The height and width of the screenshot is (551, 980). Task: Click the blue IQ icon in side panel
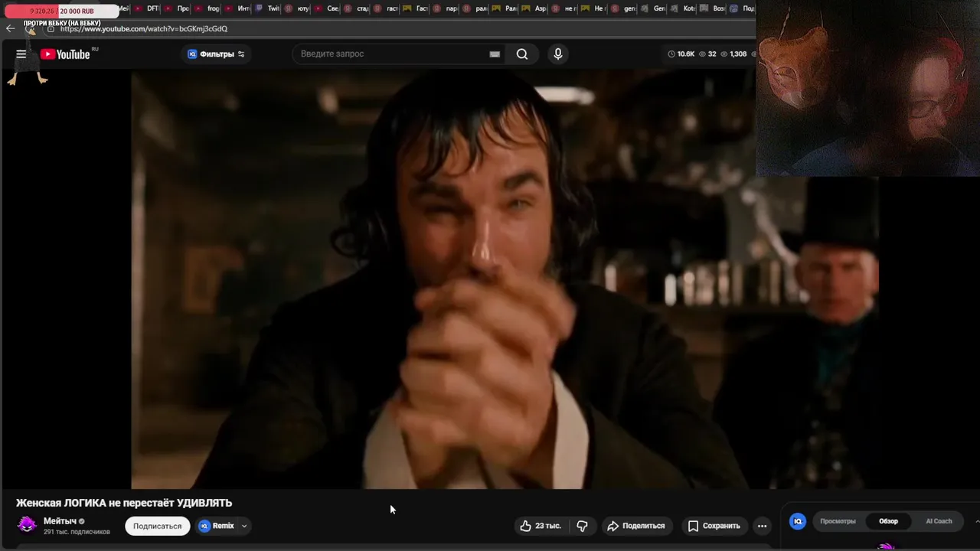pos(798,521)
